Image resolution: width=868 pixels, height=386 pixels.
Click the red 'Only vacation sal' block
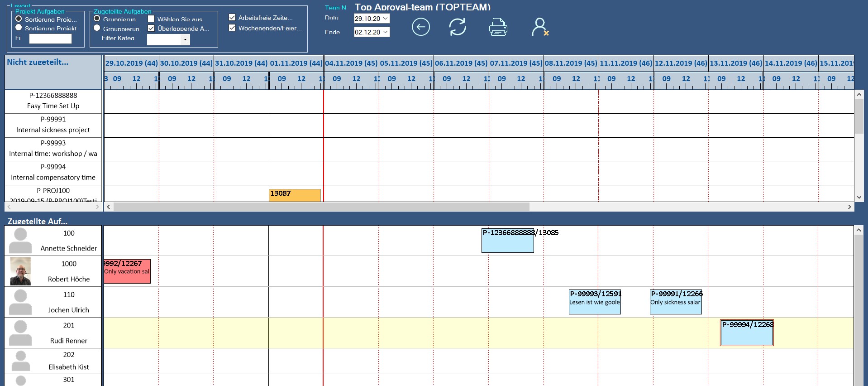[127, 272]
